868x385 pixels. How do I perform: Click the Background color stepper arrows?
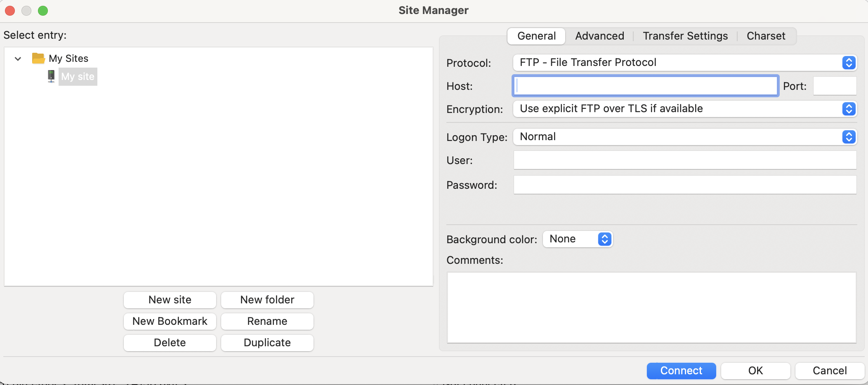click(604, 239)
